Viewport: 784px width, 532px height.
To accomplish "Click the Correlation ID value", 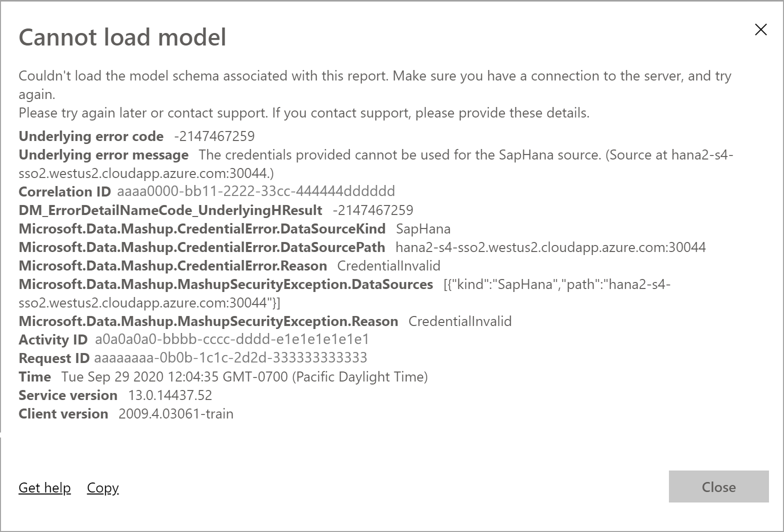I will point(256,191).
